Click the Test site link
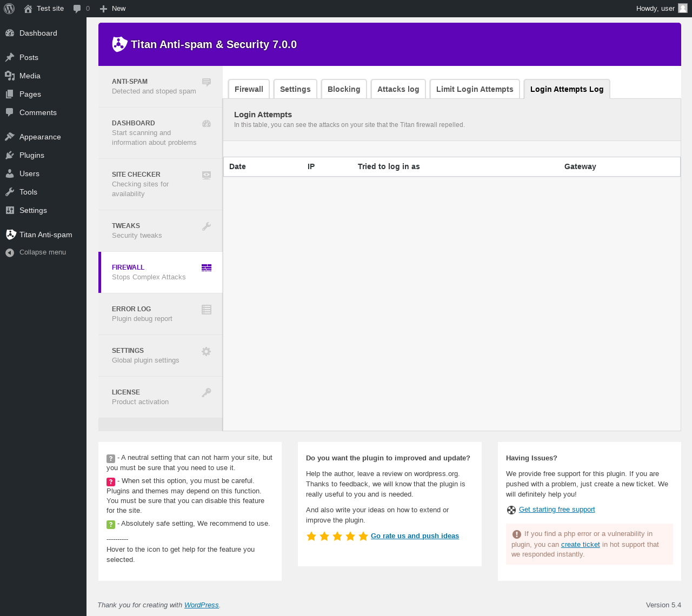692x616 pixels. pos(50,9)
